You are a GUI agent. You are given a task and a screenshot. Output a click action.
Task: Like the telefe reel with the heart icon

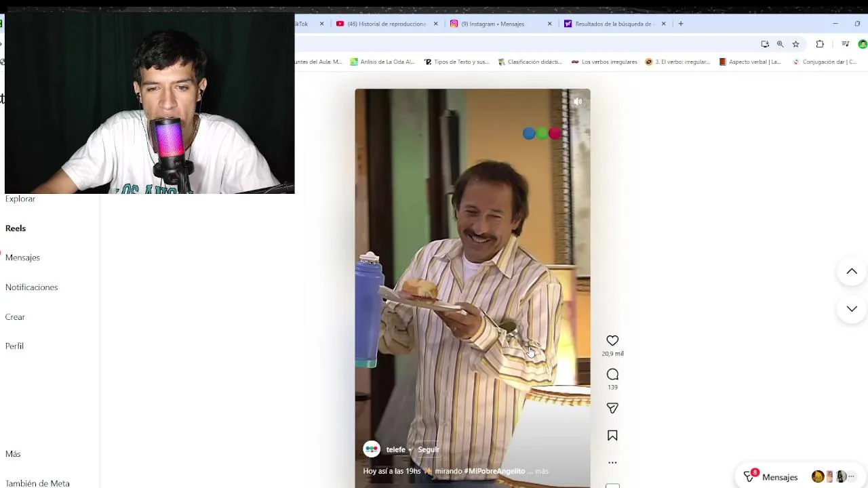click(x=612, y=341)
